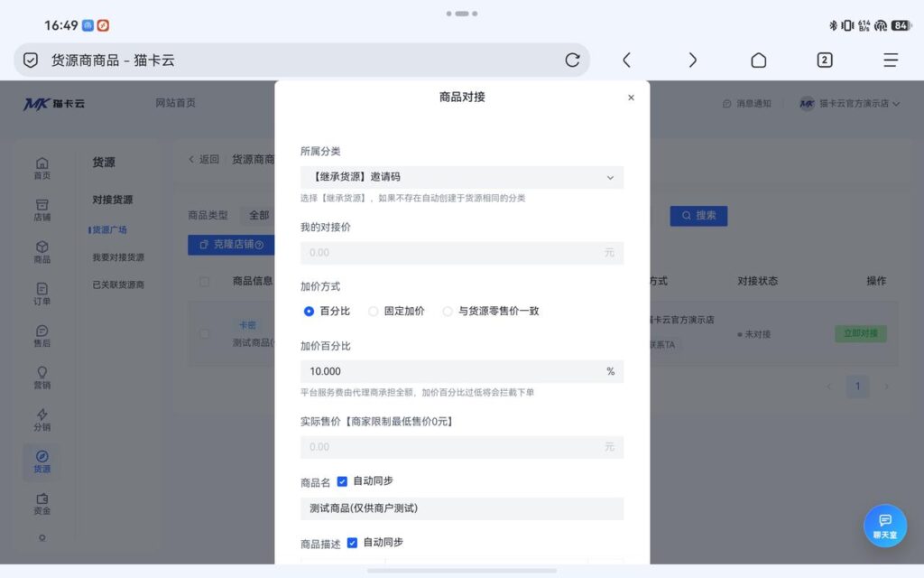
Task: Click the 商品信息 column header
Action: coord(253,281)
